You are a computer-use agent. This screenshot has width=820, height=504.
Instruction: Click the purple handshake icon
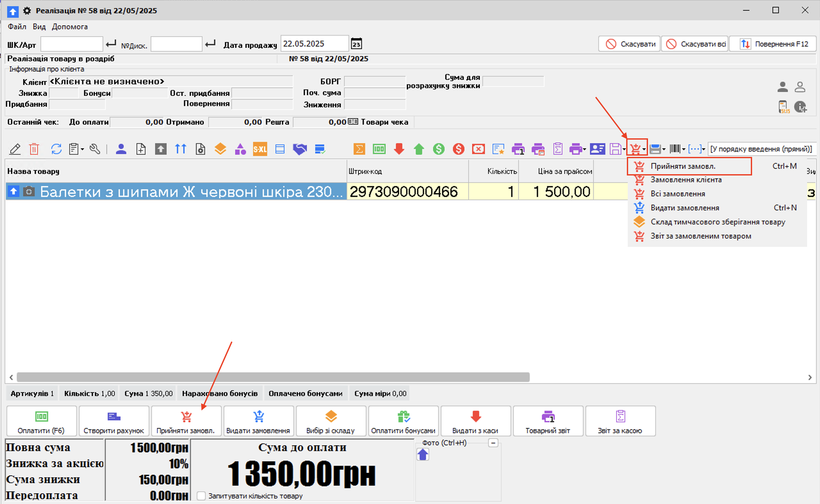299,149
